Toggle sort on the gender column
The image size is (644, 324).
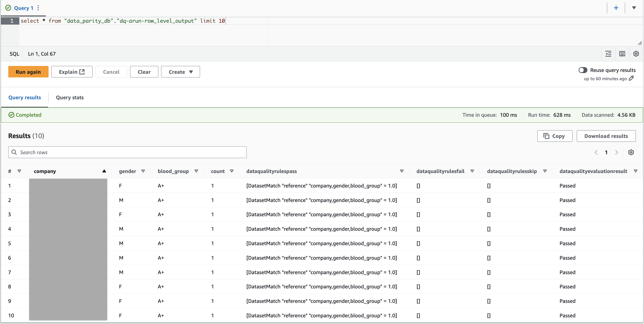pyautogui.click(x=143, y=171)
